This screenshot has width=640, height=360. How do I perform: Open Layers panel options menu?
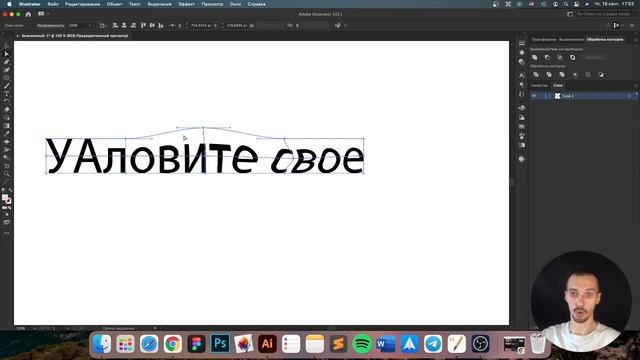635,85
